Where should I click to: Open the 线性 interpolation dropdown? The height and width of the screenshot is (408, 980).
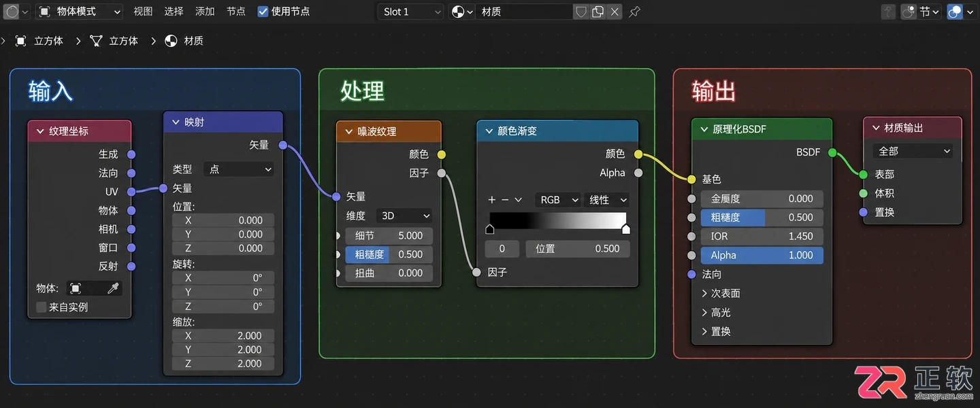606,200
